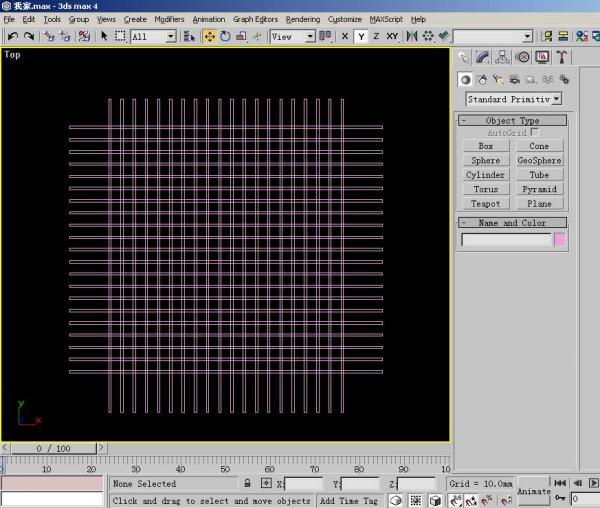Viewport: 600px width, 508px height.
Task: Click the X coordinate input field
Action: pos(303,484)
